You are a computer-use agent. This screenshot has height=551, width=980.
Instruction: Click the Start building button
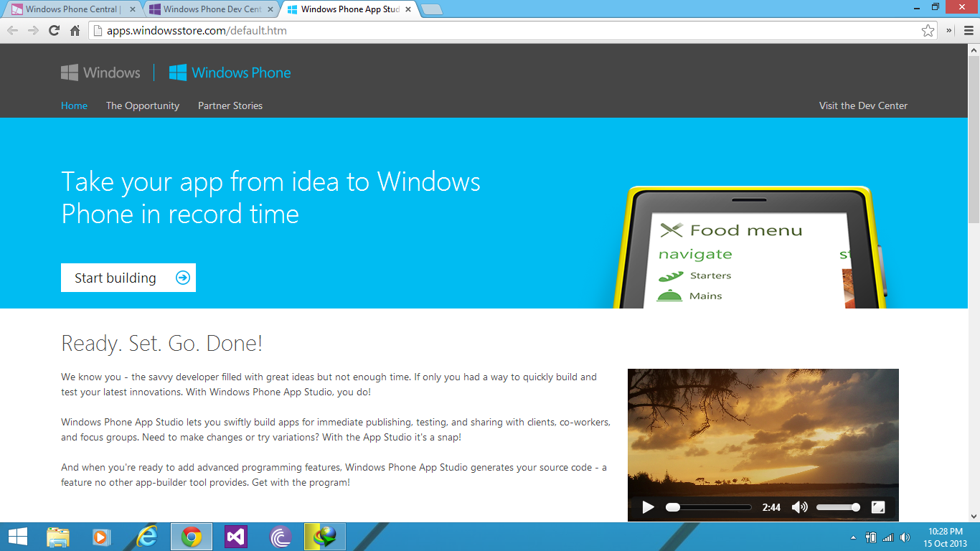[x=128, y=278]
